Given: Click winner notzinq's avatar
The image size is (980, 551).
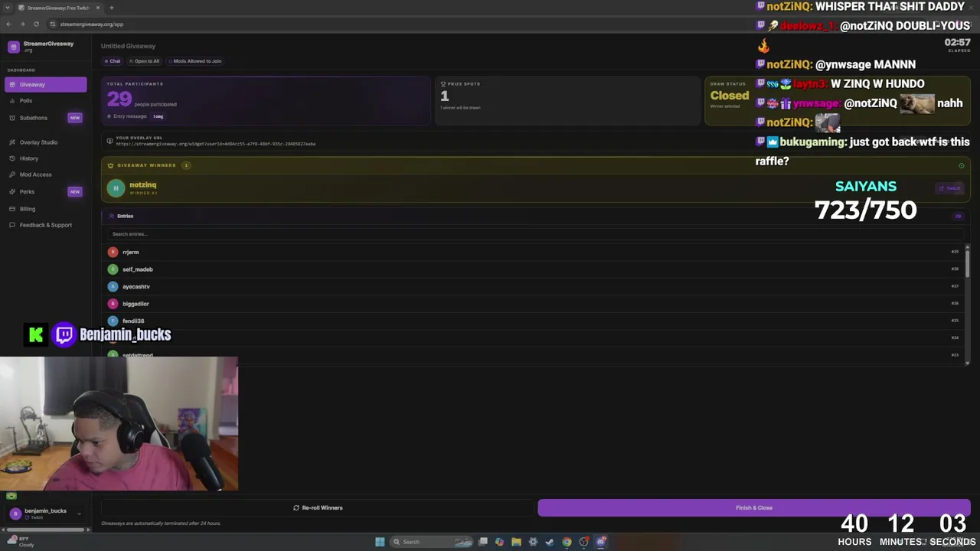Looking at the screenshot, I should 116,187.
